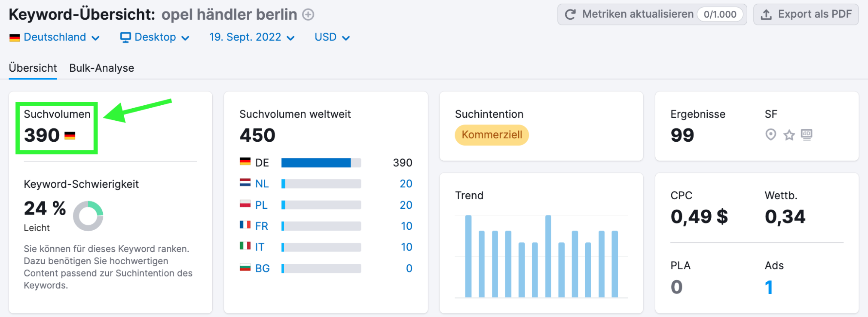Click the keyword difficulty donut chart

coord(88,216)
